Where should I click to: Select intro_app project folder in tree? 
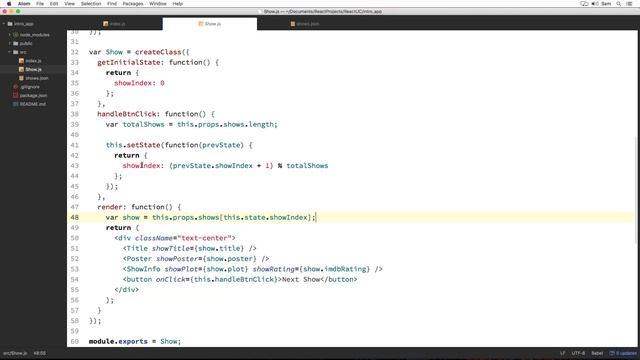(x=24, y=24)
